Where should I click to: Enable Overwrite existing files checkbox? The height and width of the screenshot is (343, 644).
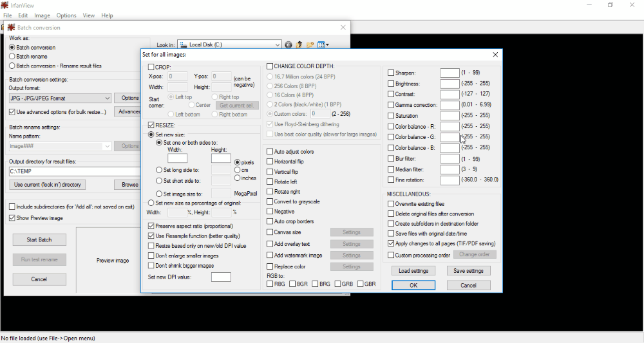point(391,204)
